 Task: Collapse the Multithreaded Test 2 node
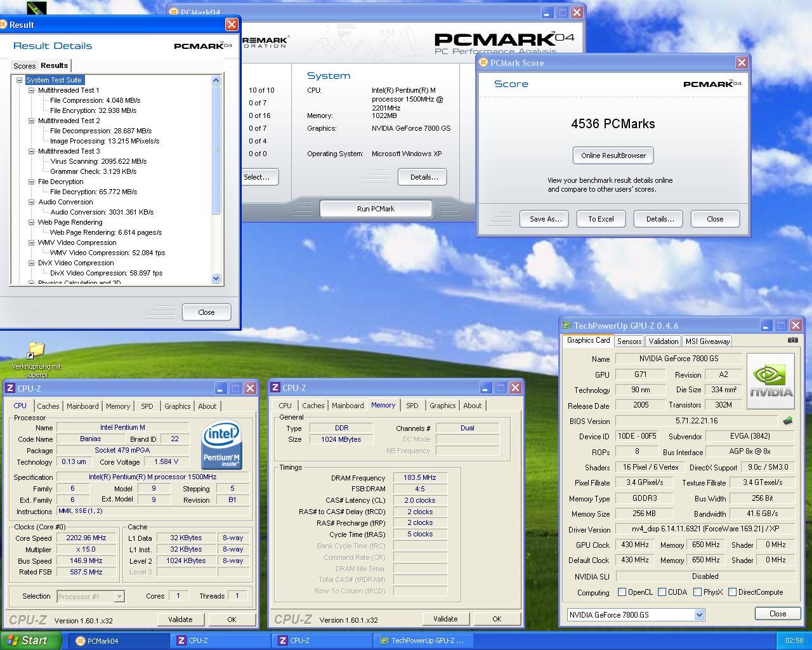32,121
